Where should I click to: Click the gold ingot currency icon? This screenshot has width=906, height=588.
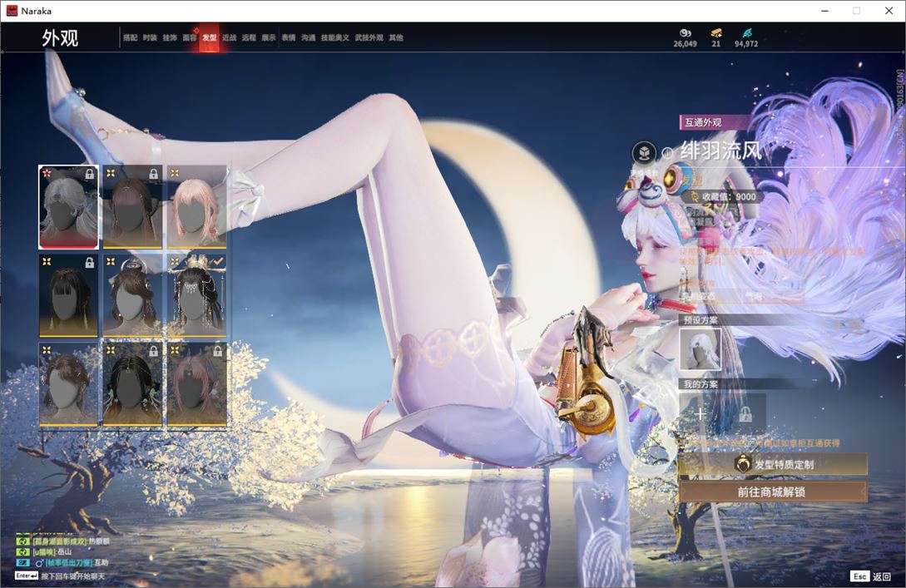pyautogui.click(x=715, y=33)
